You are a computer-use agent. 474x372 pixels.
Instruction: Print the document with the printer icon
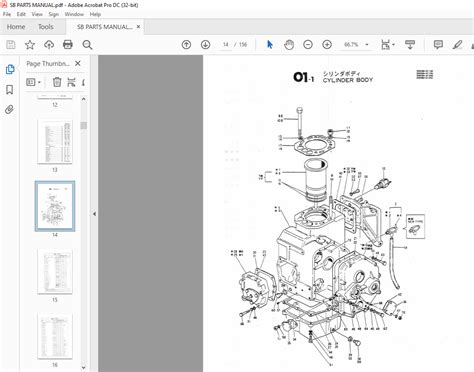[68, 45]
